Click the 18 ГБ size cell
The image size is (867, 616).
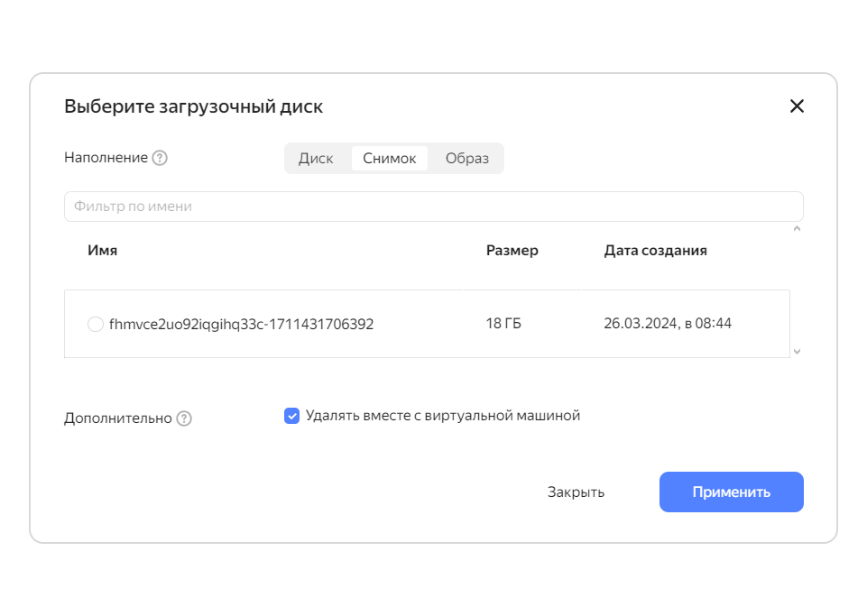503,324
